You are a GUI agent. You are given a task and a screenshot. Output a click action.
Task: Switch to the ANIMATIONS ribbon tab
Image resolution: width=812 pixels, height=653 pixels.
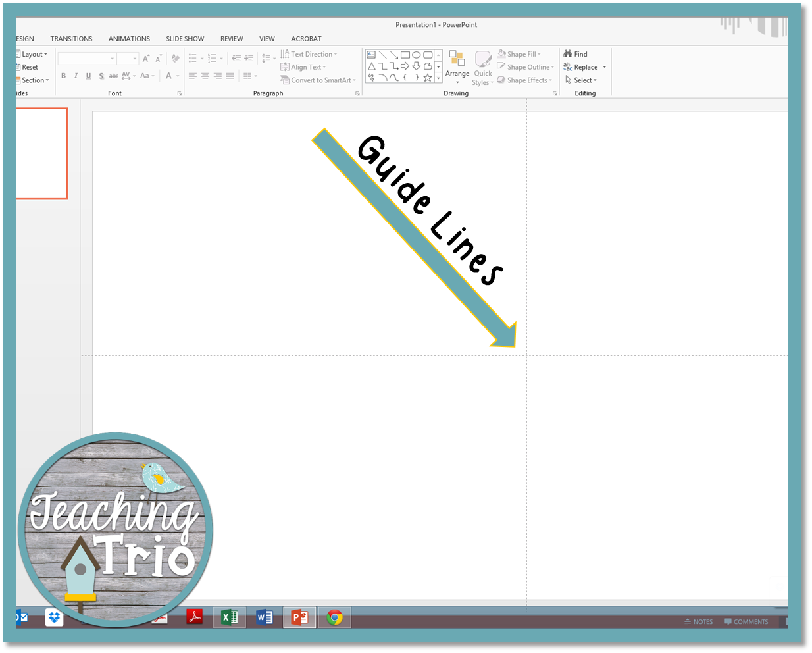pyautogui.click(x=129, y=39)
